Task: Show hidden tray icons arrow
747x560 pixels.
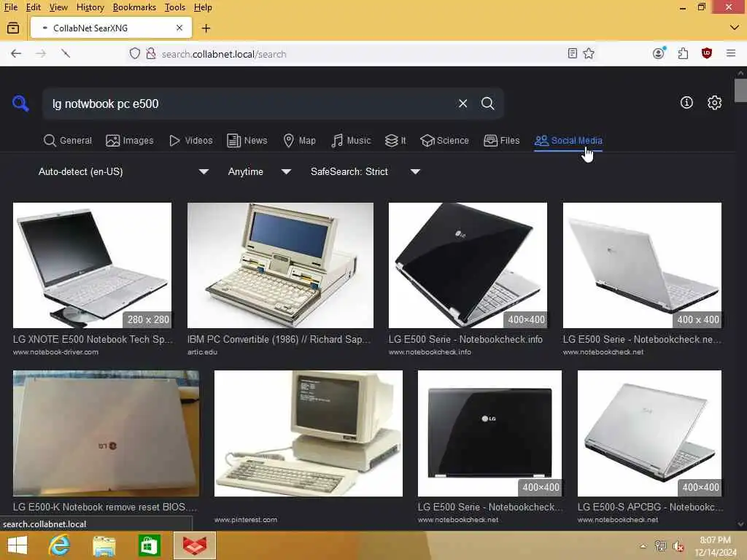Action: pyautogui.click(x=643, y=546)
